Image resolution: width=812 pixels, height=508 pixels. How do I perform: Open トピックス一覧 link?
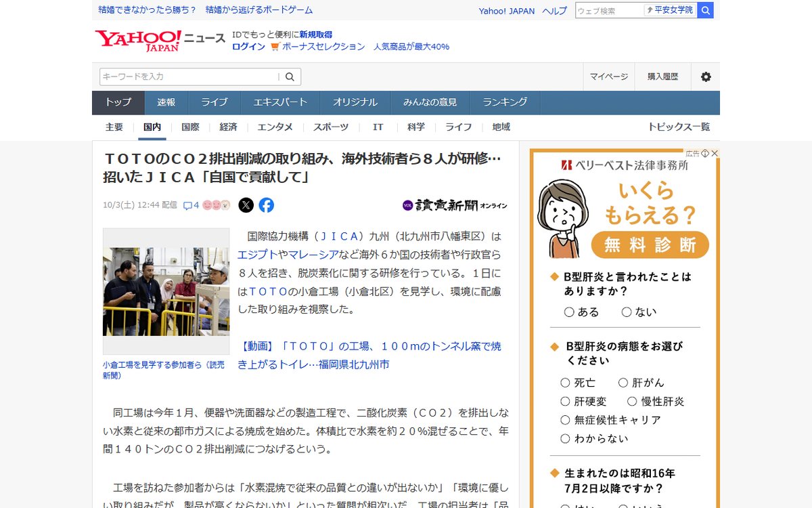[679, 127]
